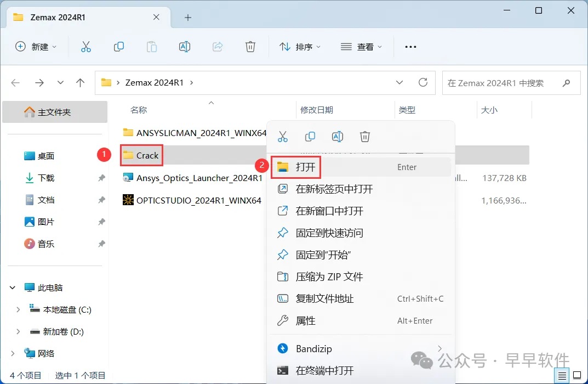Expand recent locations chevron
This screenshot has height=384, width=588.
tap(60, 83)
